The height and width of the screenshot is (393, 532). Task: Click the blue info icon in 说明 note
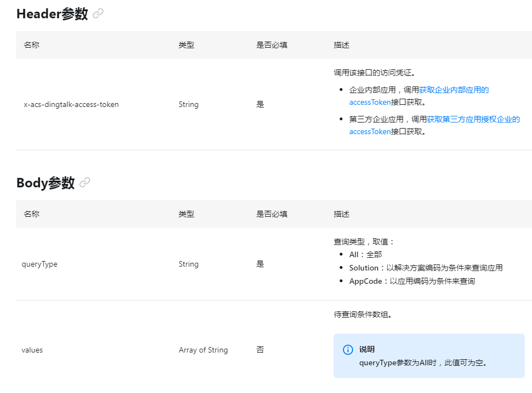coord(347,349)
